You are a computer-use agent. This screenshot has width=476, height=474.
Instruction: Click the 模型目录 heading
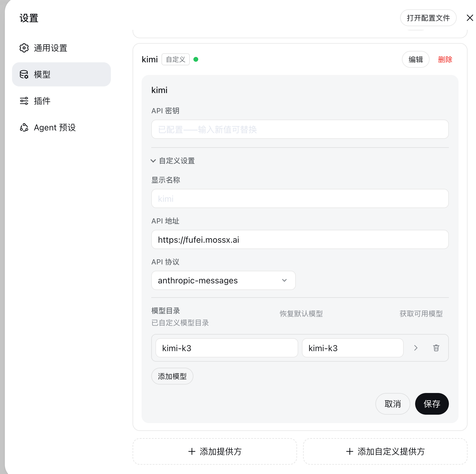[x=166, y=311]
